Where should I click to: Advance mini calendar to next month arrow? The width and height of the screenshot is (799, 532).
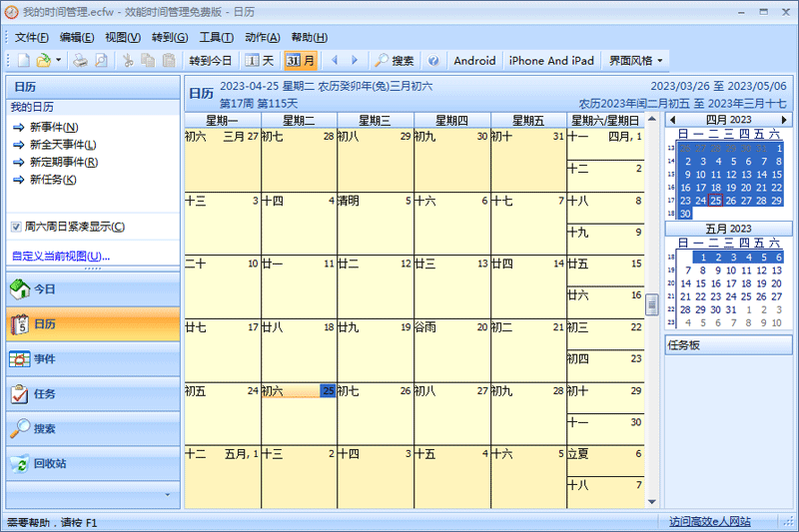(x=785, y=120)
